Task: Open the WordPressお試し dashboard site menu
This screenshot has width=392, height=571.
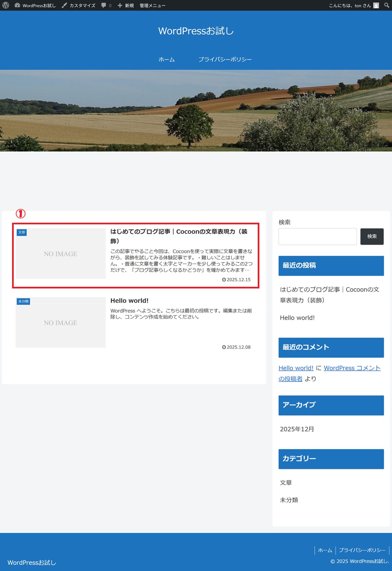Action: (35, 6)
